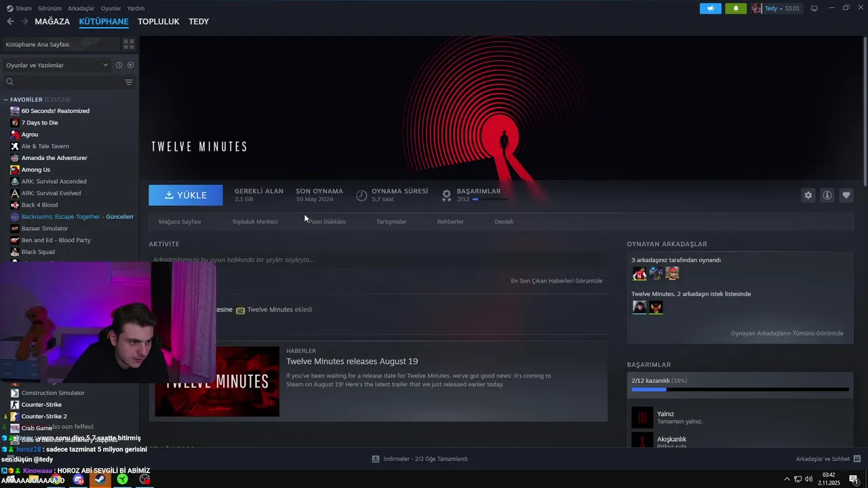The width and height of the screenshot is (868, 488).
Task: Open the Görünüm menu
Action: 50,8
